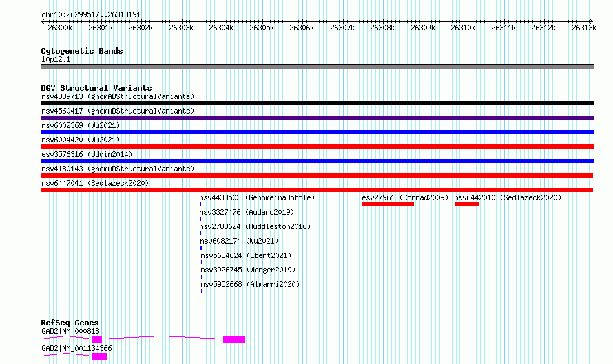Open variant label nsv6442010 (Sedlazeck2020)
Screen dimensions: 613x364
click(508, 197)
